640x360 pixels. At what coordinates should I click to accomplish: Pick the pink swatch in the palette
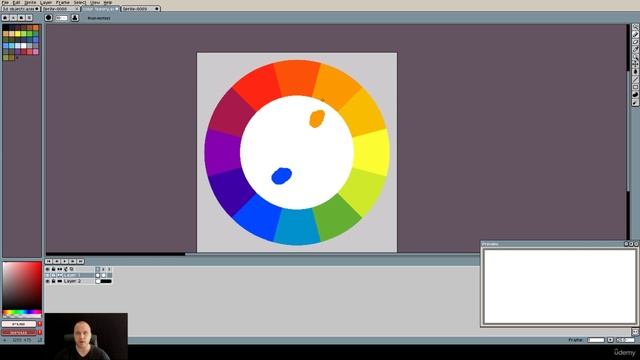(x=36, y=52)
